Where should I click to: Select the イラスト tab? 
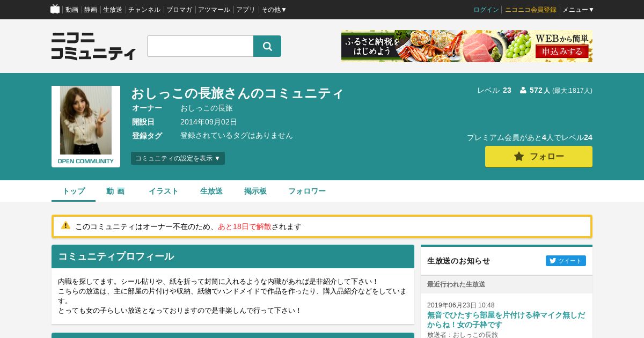click(163, 191)
